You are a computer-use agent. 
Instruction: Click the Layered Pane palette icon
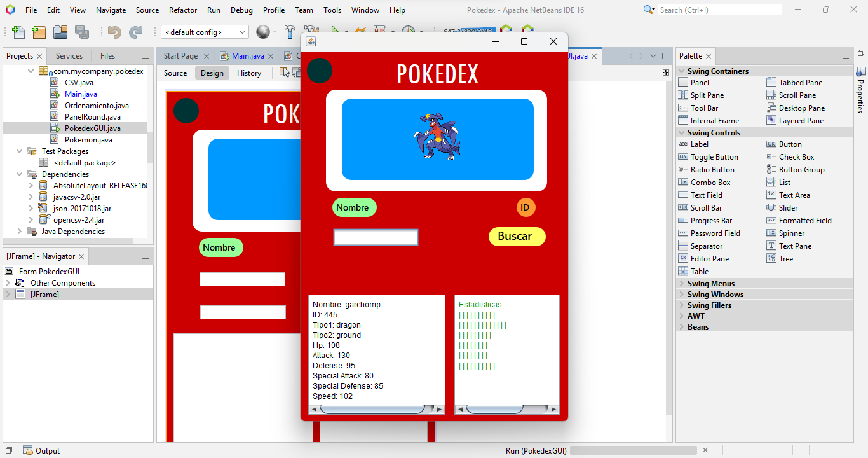click(x=771, y=120)
